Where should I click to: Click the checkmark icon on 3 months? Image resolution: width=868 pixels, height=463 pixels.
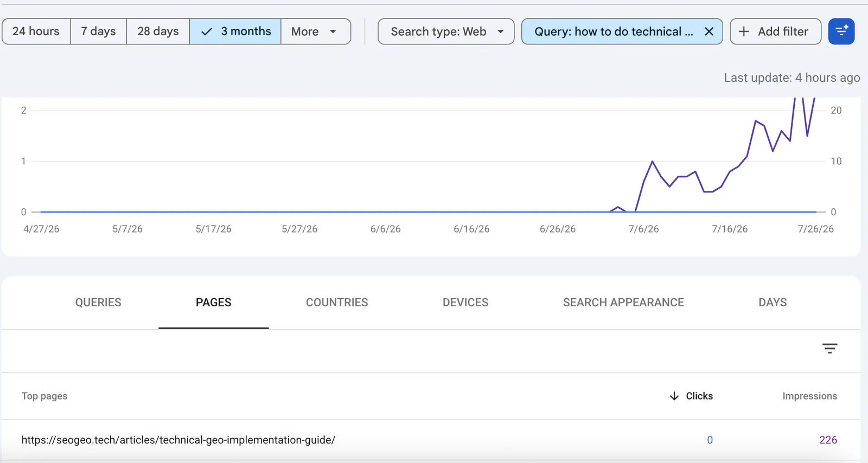(x=207, y=32)
